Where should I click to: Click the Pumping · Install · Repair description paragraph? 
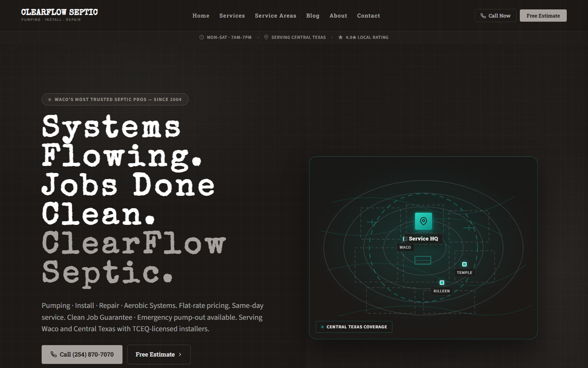pyautogui.click(x=152, y=317)
